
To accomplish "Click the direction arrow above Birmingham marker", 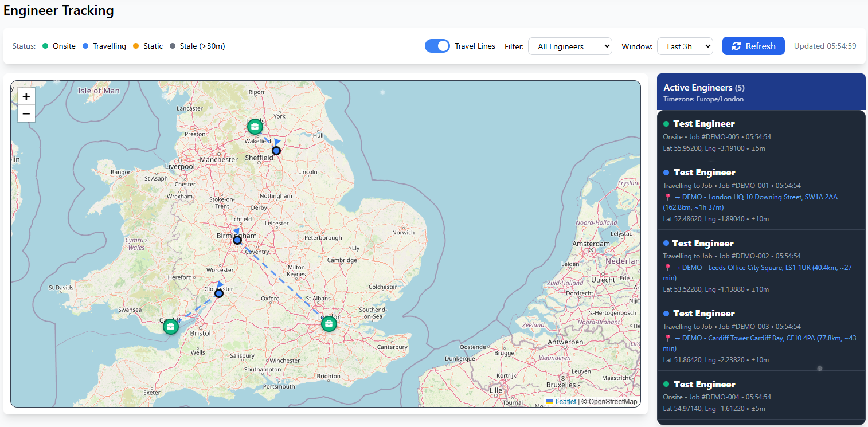I will coord(236,231).
